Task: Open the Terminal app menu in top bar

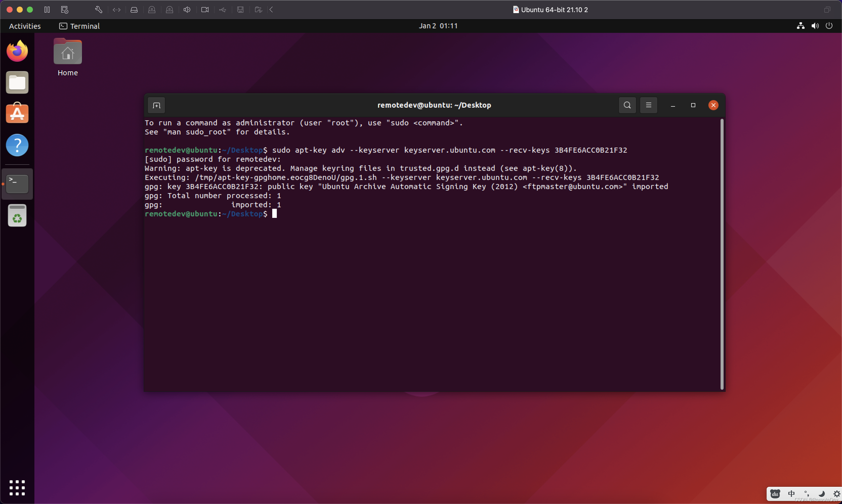Action: (79, 26)
